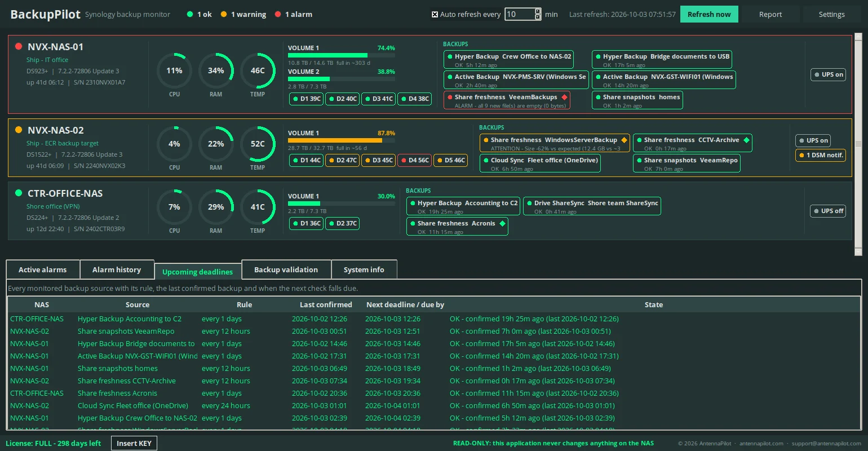Image resolution: width=868 pixels, height=451 pixels.
Task: Click the orange diamond on WindowsServerBackup freshness
Action: (624, 140)
